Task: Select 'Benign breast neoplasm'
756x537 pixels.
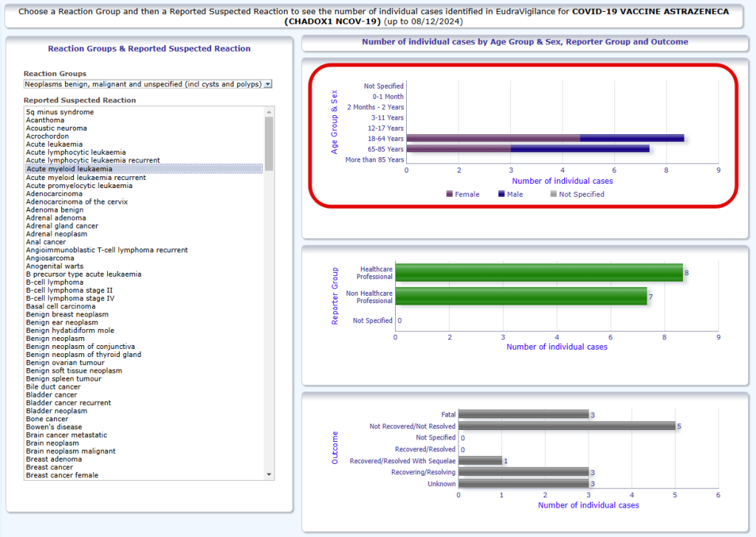Action: 67,314
